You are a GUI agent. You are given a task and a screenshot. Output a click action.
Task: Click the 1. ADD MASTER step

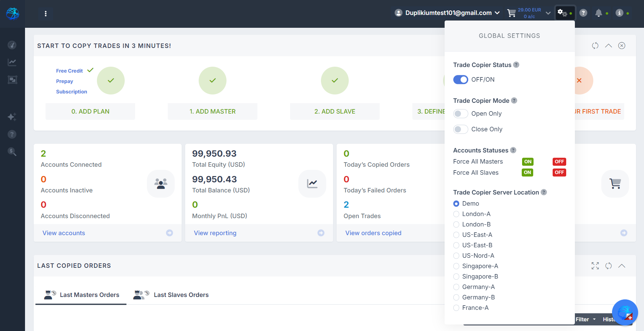point(213,111)
